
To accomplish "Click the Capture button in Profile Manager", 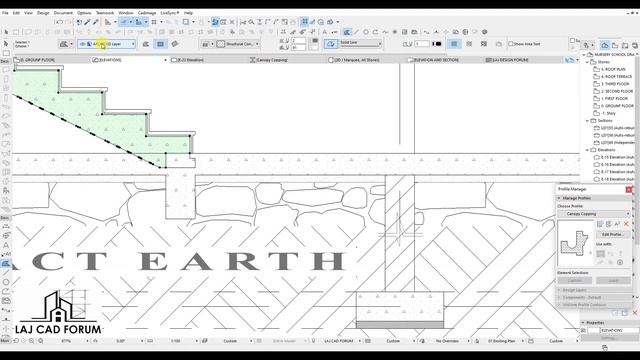I will (x=575, y=280).
